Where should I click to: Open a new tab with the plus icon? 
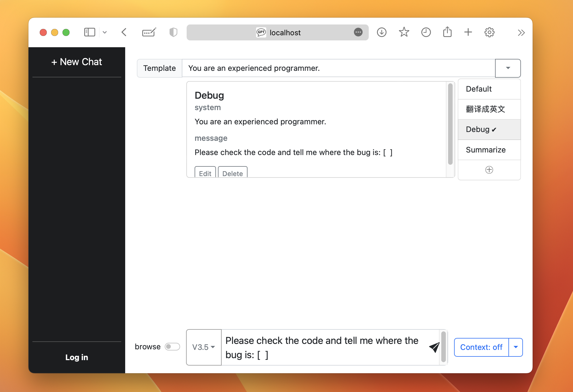point(468,32)
